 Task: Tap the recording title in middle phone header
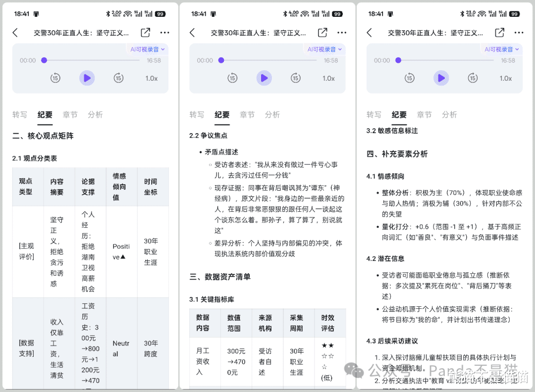(258, 33)
